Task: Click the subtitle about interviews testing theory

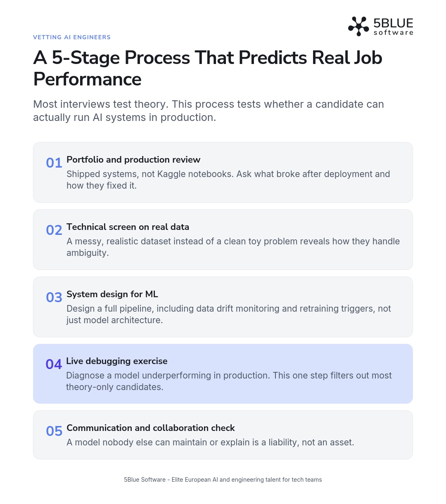Action: click(209, 111)
